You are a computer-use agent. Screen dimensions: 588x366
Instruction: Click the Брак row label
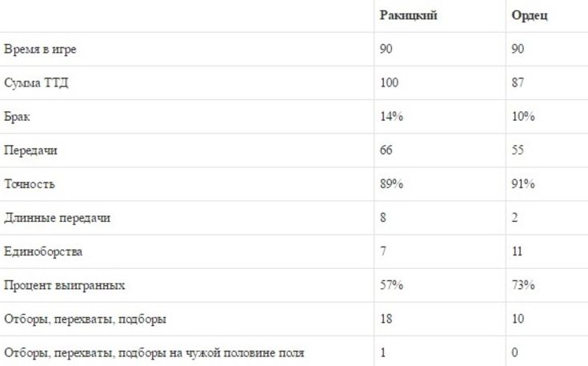(17, 116)
